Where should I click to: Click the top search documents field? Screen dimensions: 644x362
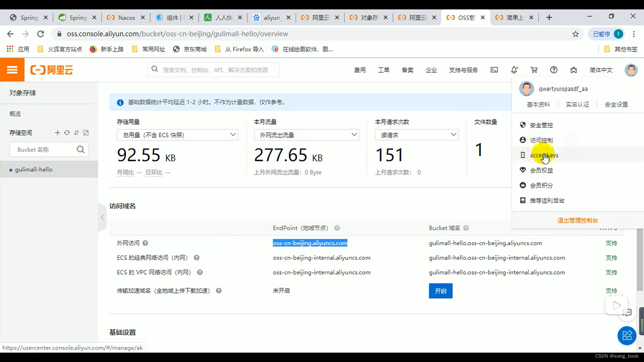[x=213, y=70]
